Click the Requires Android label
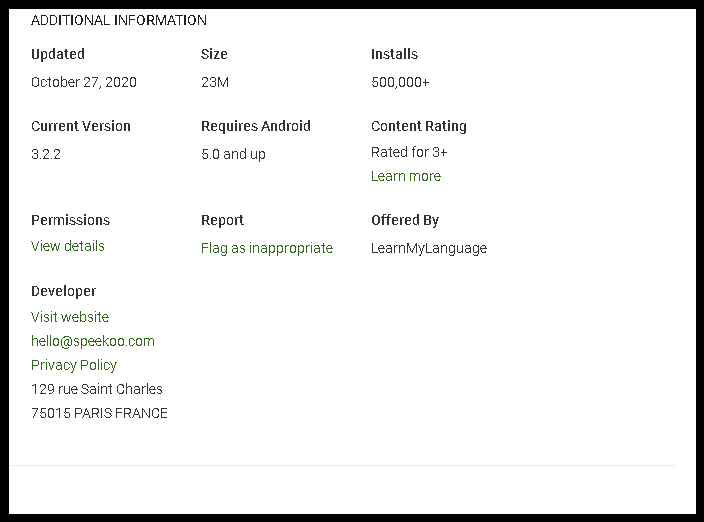 pyautogui.click(x=256, y=126)
